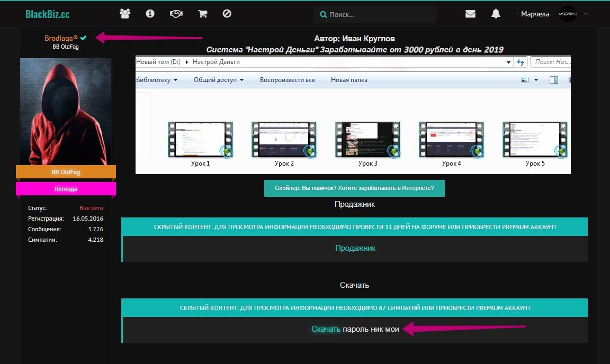Expand the account dropdown arrow beside avatar
The height and width of the screenshot is (364, 610).
[586, 14]
